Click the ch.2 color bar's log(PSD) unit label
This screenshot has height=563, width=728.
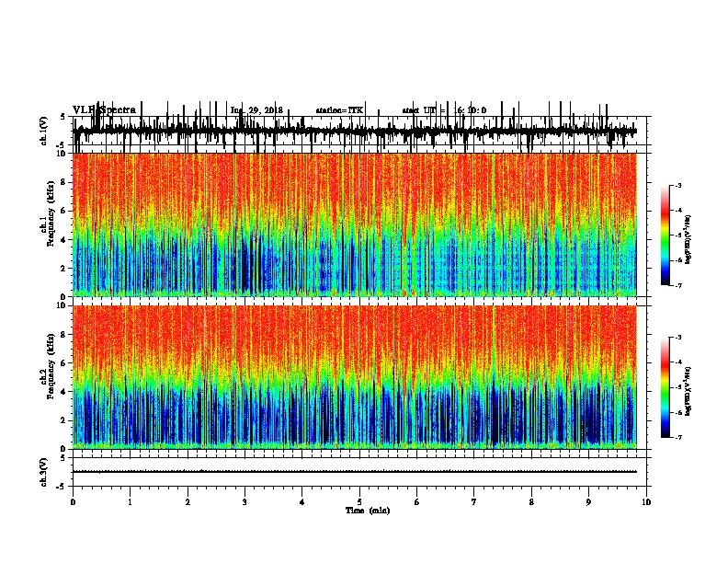[x=688, y=391]
